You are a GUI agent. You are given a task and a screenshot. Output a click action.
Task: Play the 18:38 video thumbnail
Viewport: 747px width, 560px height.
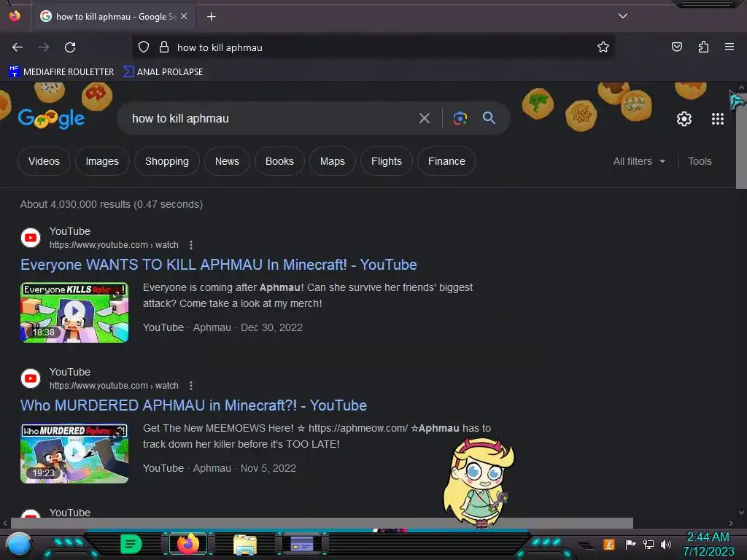(x=74, y=312)
